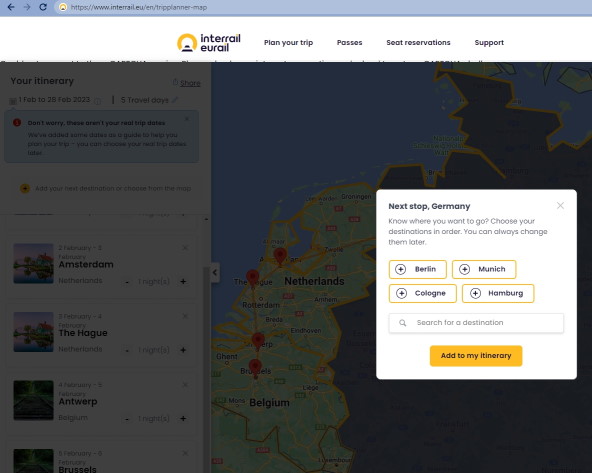592x473 pixels.
Task: Click the yellow plus add destination icon
Action: (x=25, y=188)
